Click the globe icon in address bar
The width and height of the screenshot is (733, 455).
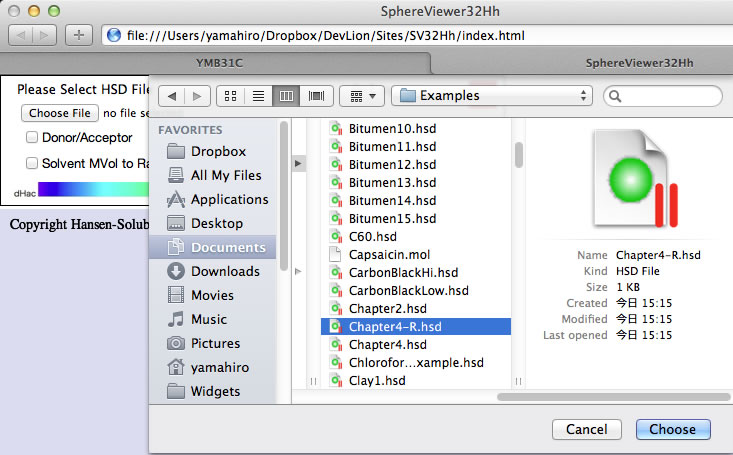coord(114,35)
